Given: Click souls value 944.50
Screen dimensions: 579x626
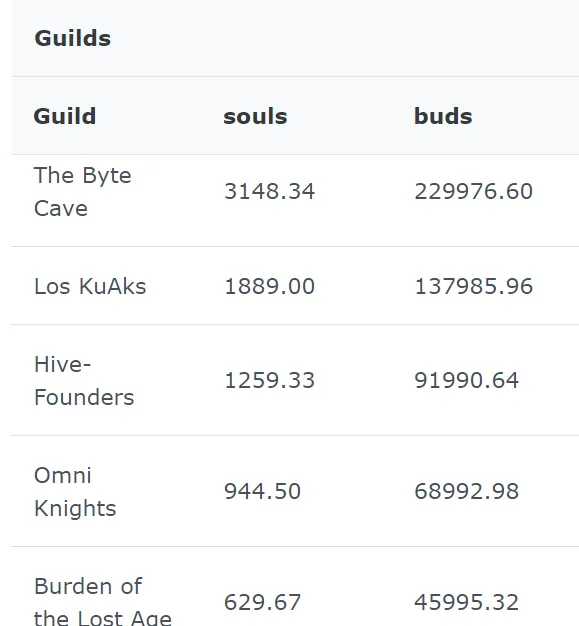Looking at the screenshot, I should [x=262, y=491].
